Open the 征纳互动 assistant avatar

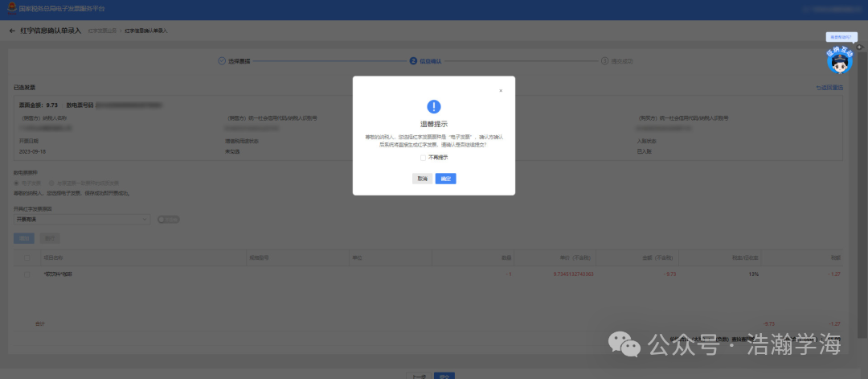838,60
